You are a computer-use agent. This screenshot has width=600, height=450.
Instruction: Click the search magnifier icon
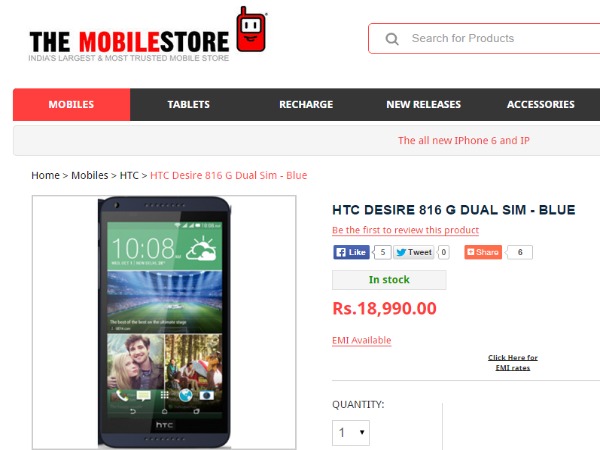coord(392,39)
